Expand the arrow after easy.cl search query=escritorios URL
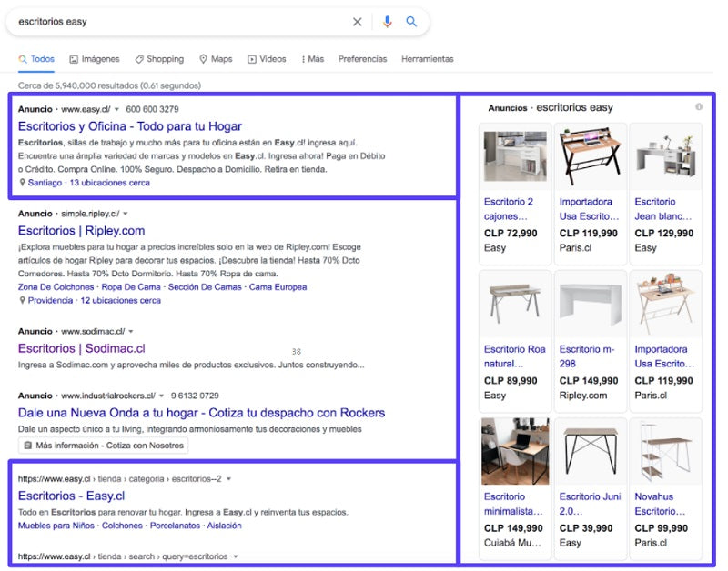This screenshot has height=571, width=728. [236, 556]
